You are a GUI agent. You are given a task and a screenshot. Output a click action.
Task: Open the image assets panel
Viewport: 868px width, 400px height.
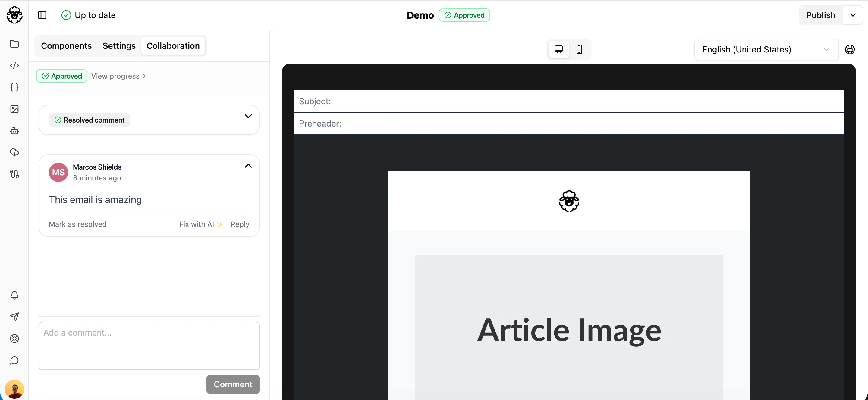[14, 109]
